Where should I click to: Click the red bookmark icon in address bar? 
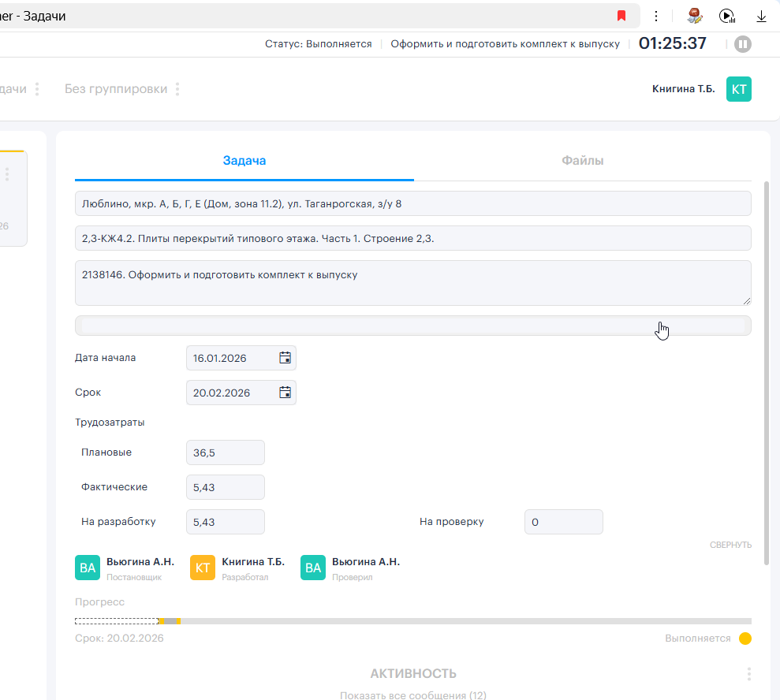coord(621,16)
